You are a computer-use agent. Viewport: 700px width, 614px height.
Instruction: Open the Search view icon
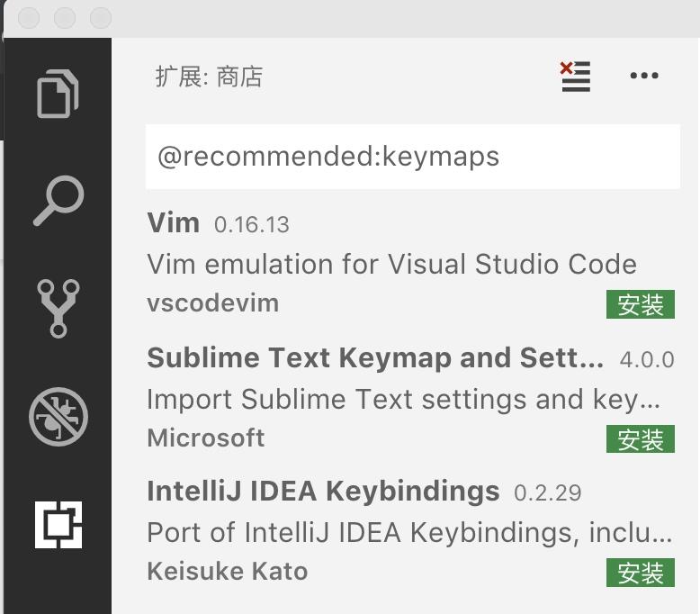[58, 201]
